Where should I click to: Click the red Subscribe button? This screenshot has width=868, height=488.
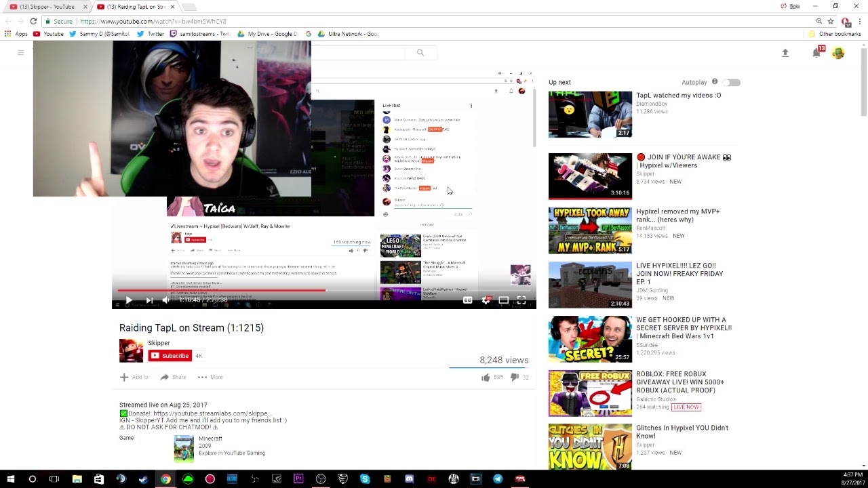point(170,356)
